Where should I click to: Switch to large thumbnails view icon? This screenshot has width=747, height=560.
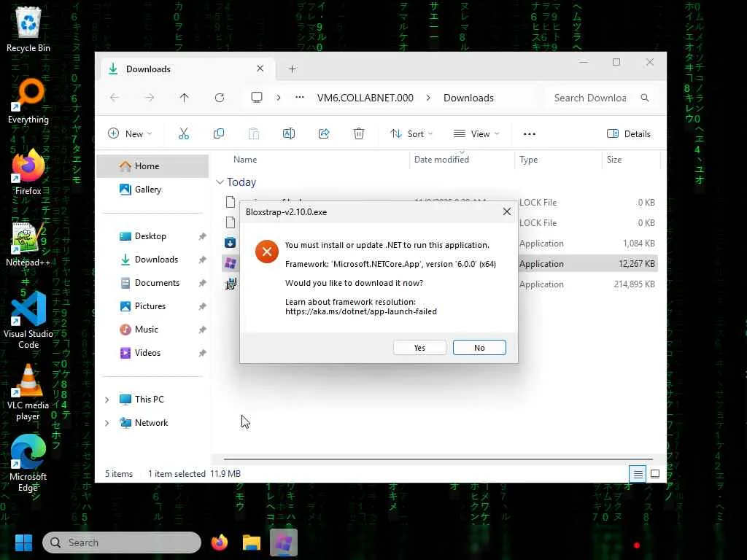(655, 474)
